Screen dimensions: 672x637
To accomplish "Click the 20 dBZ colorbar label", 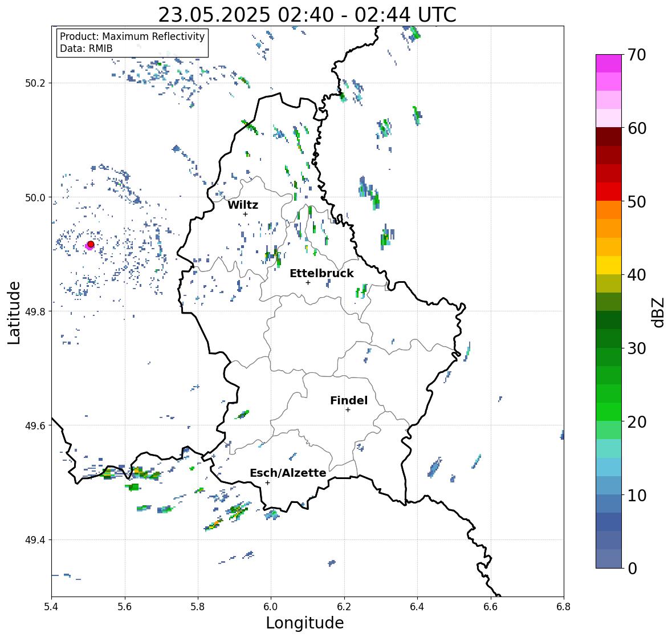I will click(x=637, y=422).
